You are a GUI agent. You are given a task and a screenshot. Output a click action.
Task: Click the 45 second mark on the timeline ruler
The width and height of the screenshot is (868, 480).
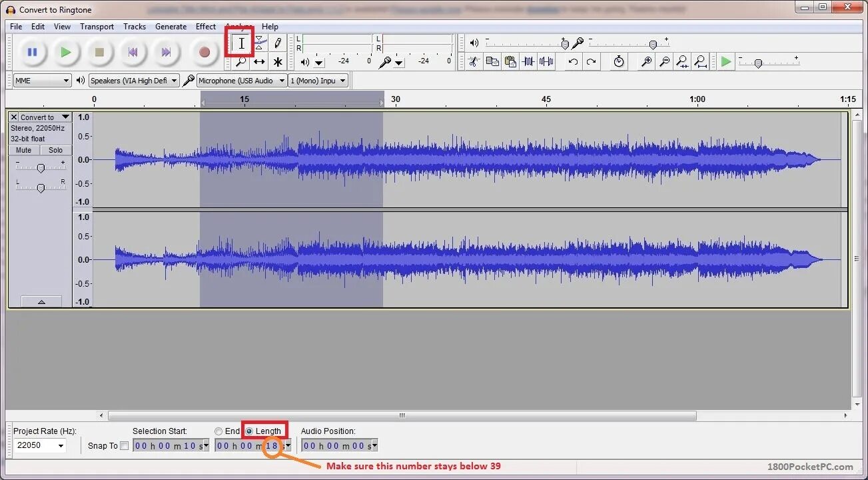[x=546, y=99]
